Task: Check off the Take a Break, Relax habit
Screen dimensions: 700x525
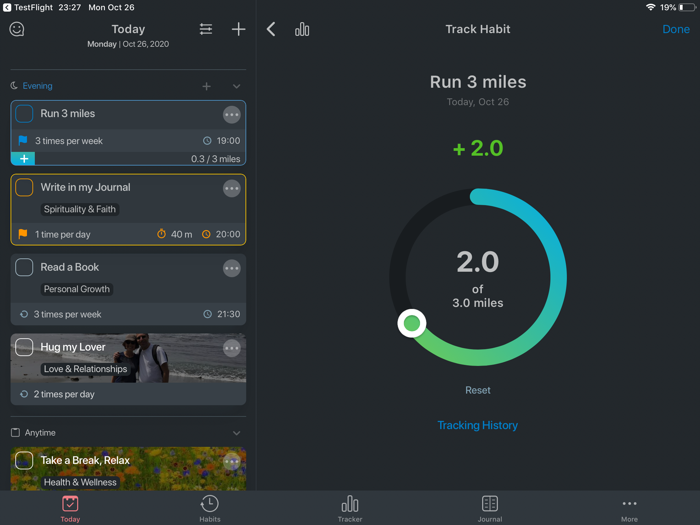Action: point(24,460)
